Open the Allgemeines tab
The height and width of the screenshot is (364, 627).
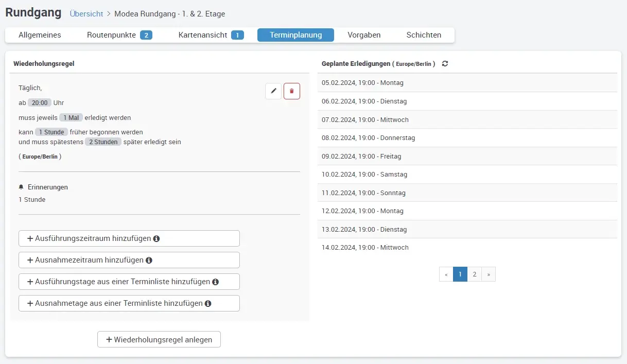tap(40, 35)
